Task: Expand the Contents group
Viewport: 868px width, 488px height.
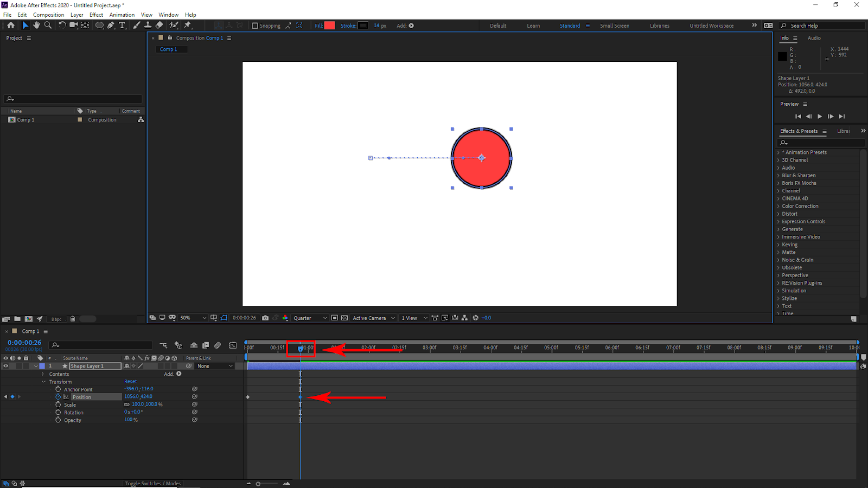Action: 43,374
